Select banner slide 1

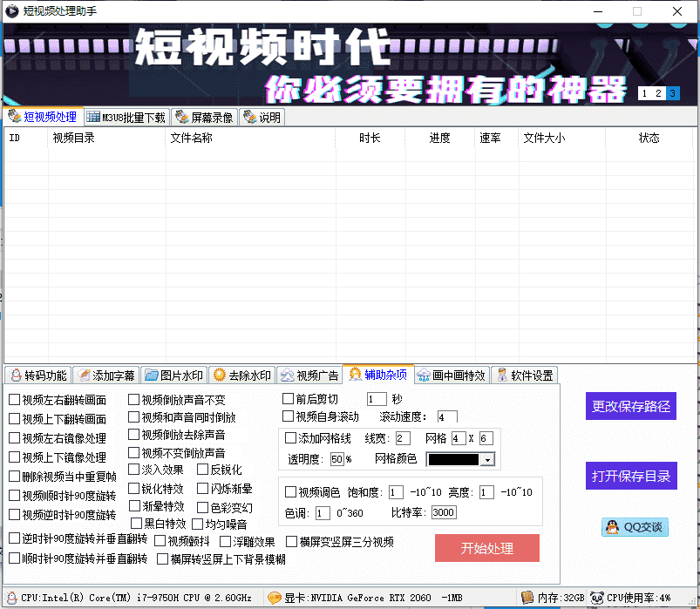(644, 93)
